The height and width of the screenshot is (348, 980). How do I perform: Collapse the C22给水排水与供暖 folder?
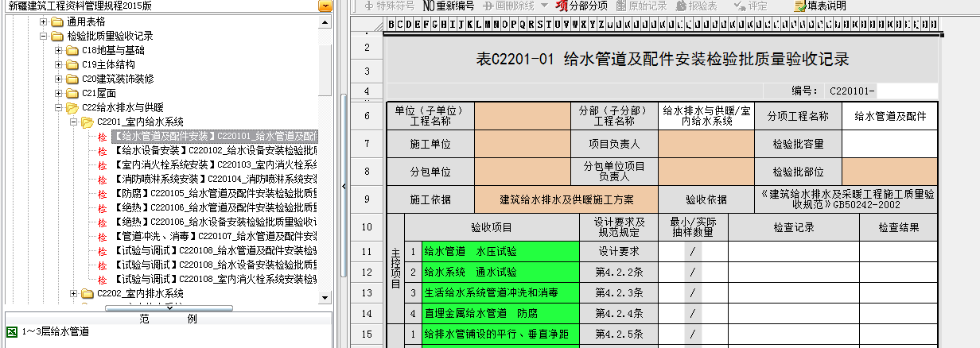(x=59, y=107)
